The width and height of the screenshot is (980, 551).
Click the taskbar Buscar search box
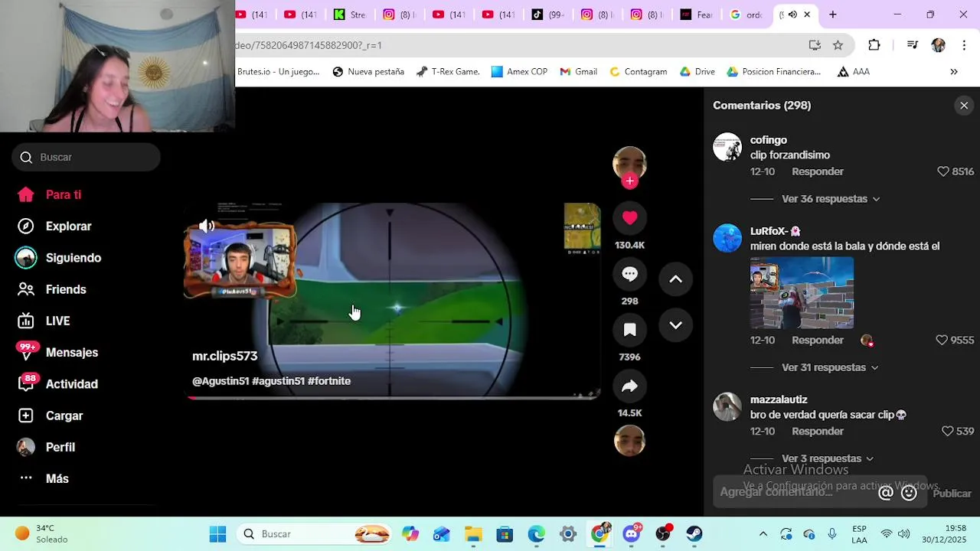[312, 534]
